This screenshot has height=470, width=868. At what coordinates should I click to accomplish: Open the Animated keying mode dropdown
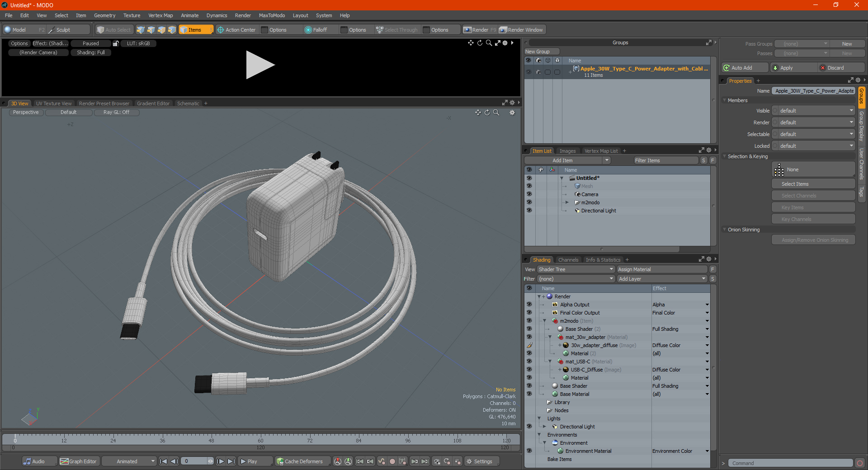pos(129,461)
